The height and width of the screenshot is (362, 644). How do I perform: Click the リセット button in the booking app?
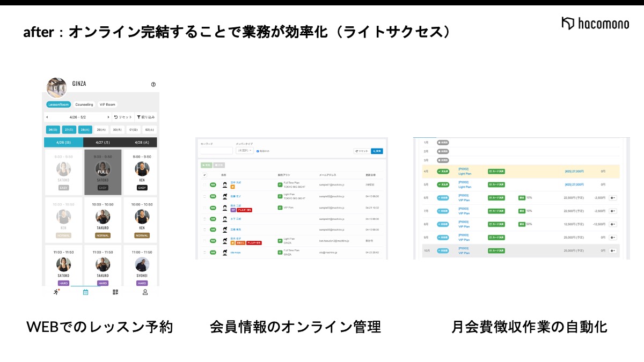click(123, 117)
